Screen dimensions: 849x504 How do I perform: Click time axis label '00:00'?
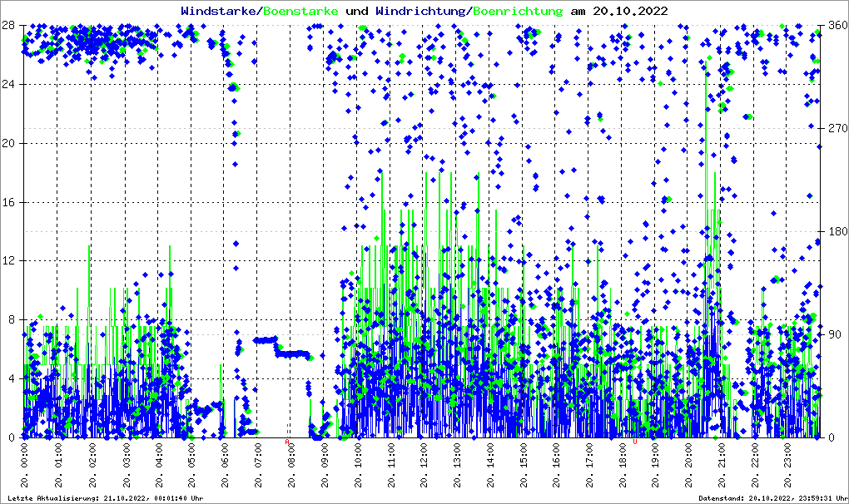coord(24,457)
